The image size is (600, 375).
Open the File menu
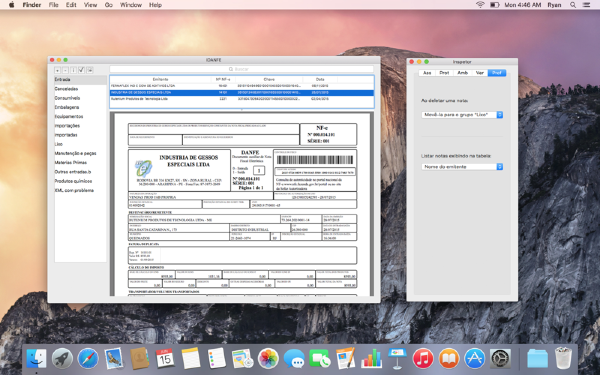(54, 5)
